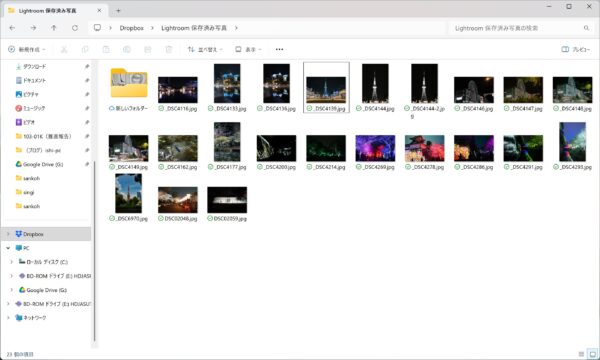The image size is (600, 360).
Task: Open the Sort (並べ替え) dropdown
Action: click(x=205, y=49)
